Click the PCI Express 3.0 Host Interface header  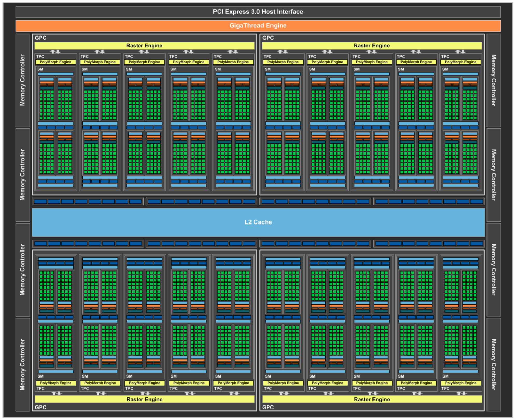(x=258, y=12)
